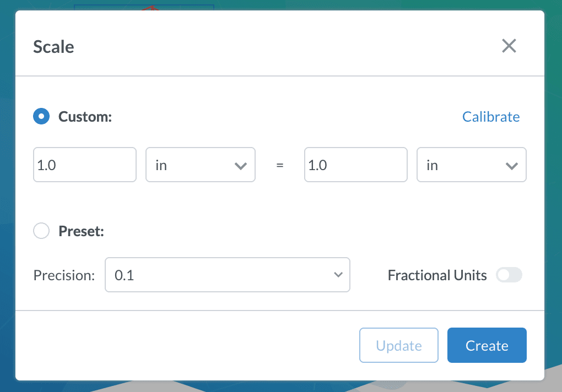This screenshot has height=392, width=562.
Task: Click the equals sign between scale fields
Action: (x=280, y=165)
